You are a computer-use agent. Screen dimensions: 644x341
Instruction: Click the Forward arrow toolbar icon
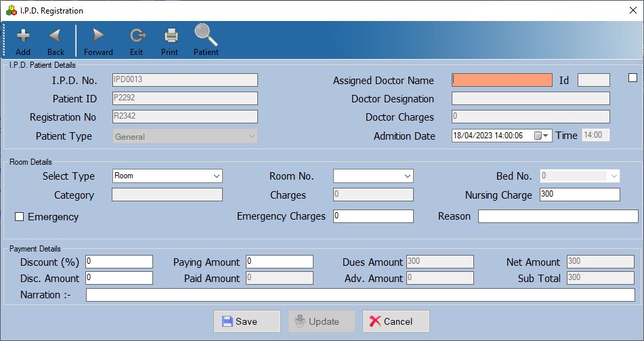(x=98, y=36)
